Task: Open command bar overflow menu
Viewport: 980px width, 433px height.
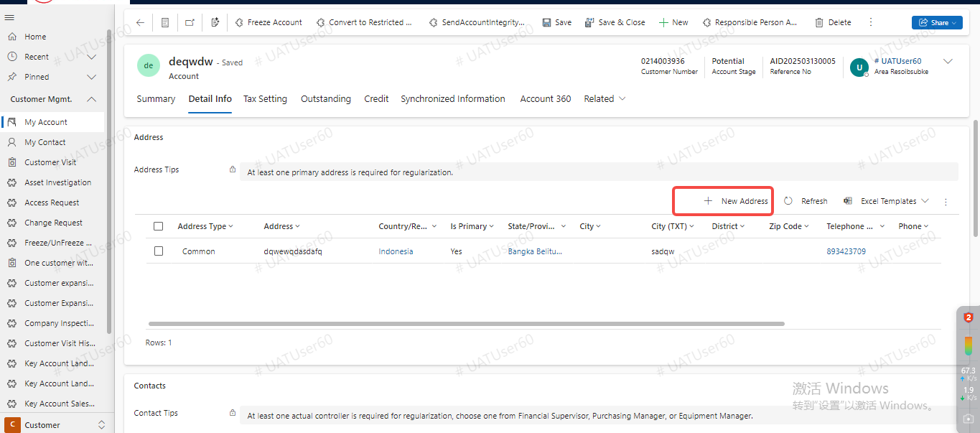Action: pos(871,22)
